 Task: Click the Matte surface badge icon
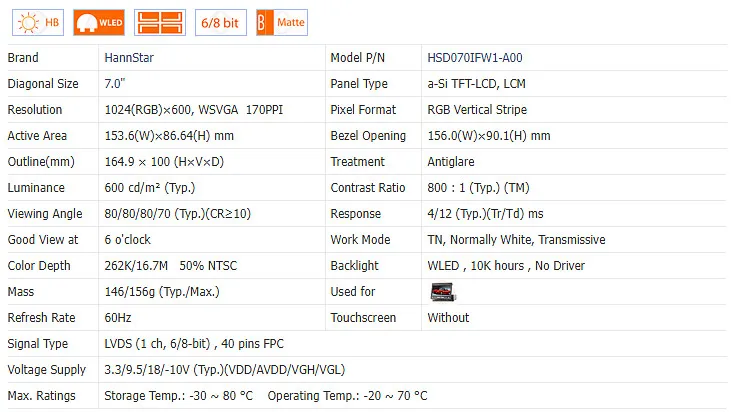(282, 22)
